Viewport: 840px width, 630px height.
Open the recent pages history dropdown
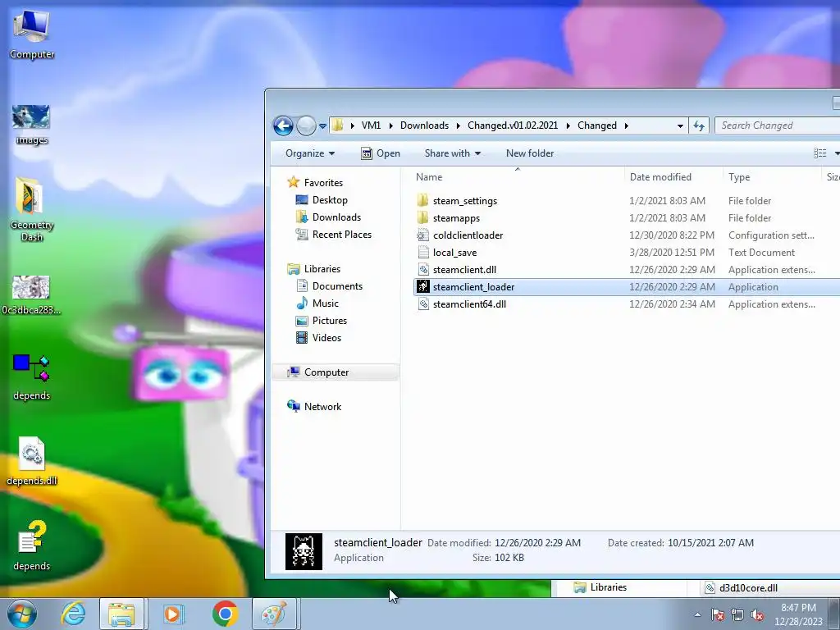click(x=322, y=126)
